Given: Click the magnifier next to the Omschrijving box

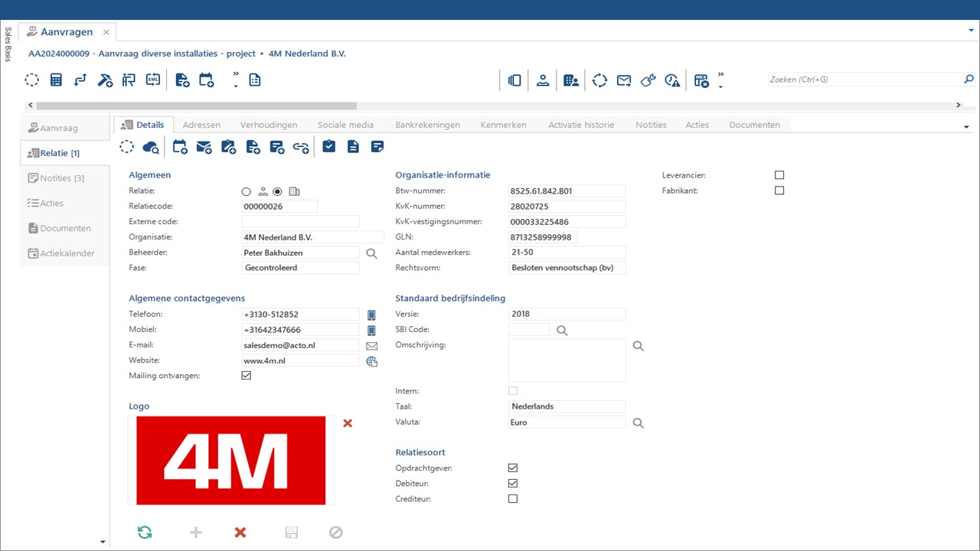Looking at the screenshot, I should 639,346.
